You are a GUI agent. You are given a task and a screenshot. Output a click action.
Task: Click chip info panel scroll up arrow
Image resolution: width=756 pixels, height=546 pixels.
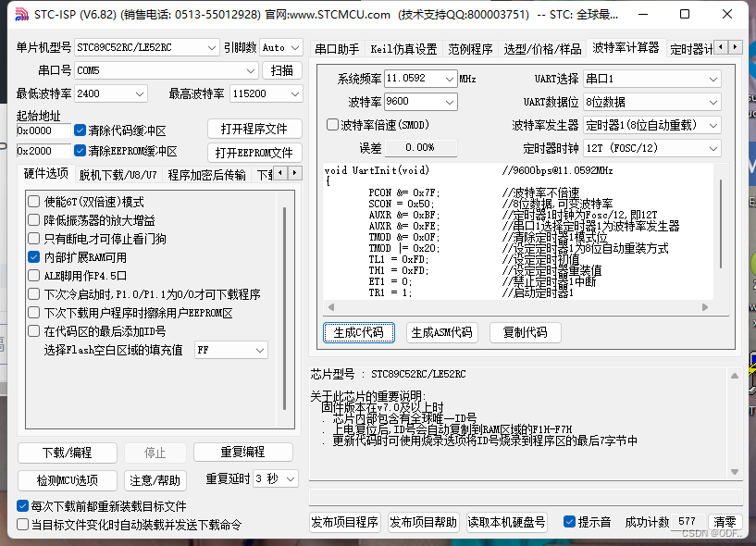(x=735, y=376)
